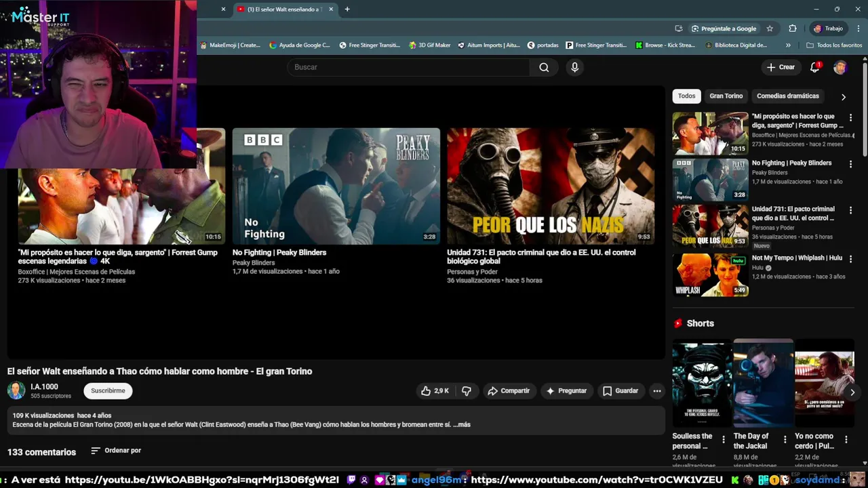Viewport: 868px width, 488px height.
Task: Play large Peor que los Nazis thumbnail
Action: (551, 186)
